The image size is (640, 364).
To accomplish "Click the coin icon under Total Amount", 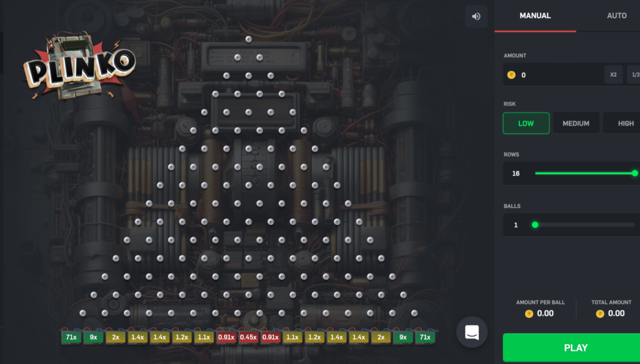I will [x=600, y=313].
